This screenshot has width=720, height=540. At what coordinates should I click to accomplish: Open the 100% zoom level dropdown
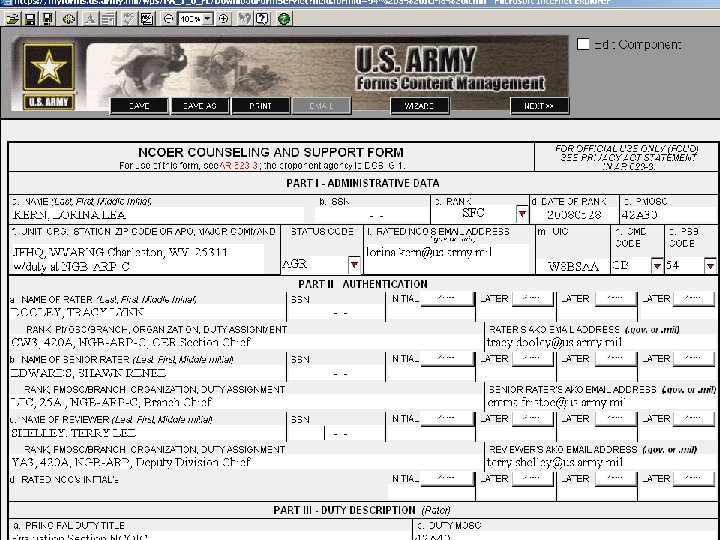click(208, 19)
